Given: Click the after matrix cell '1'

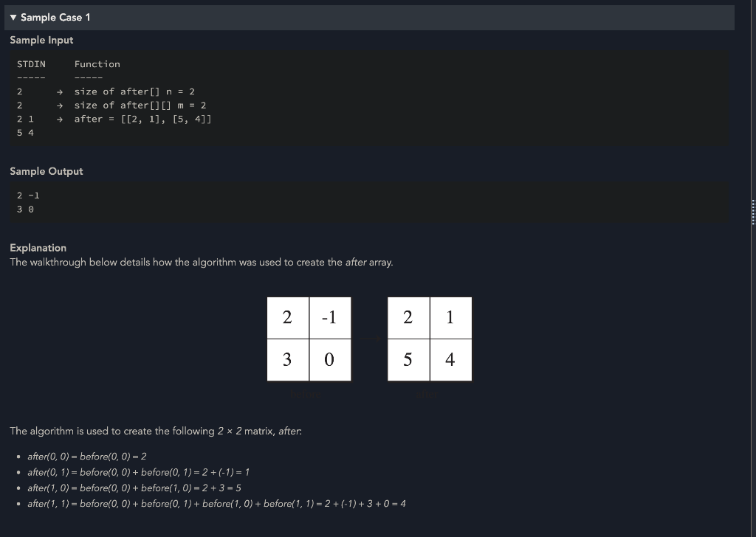Looking at the screenshot, I should (451, 318).
